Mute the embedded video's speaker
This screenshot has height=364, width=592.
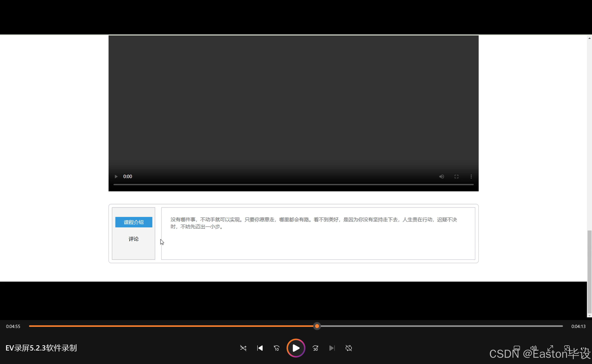[441, 177]
